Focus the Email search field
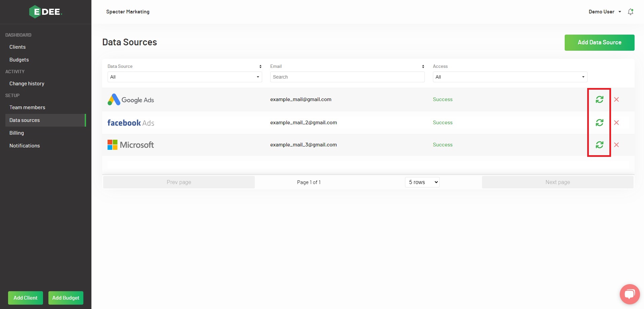 (347, 77)
